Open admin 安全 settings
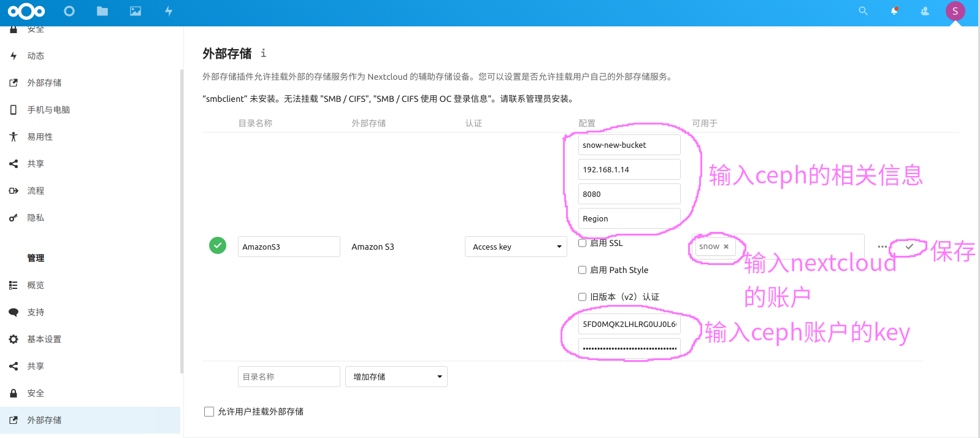Viewport: 980px width, 438px height. [x=36, y=393]
